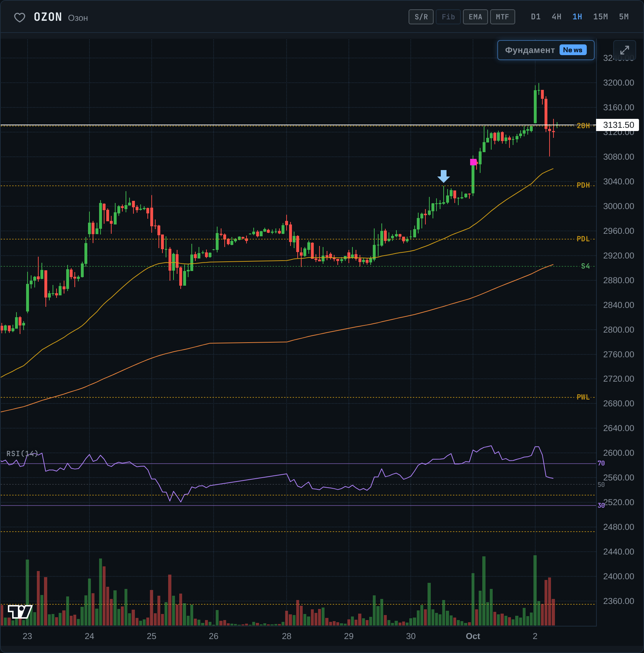This screenshot has width=644, height=653.
Task: Toggle S/R levels overlay
Action: tap(421, 17)
